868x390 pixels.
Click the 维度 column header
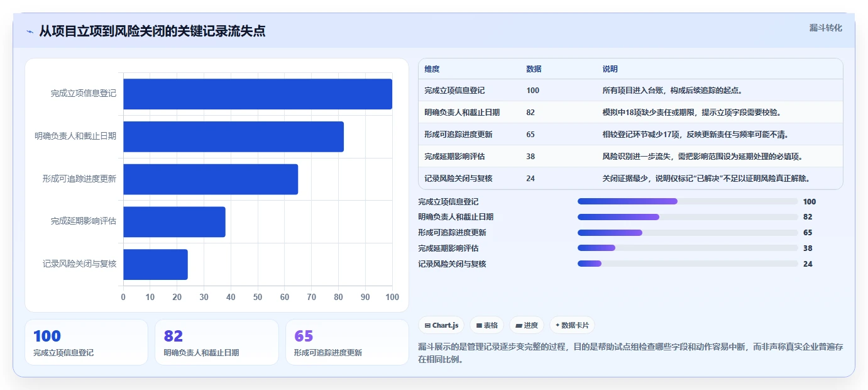tap(432, 69)
